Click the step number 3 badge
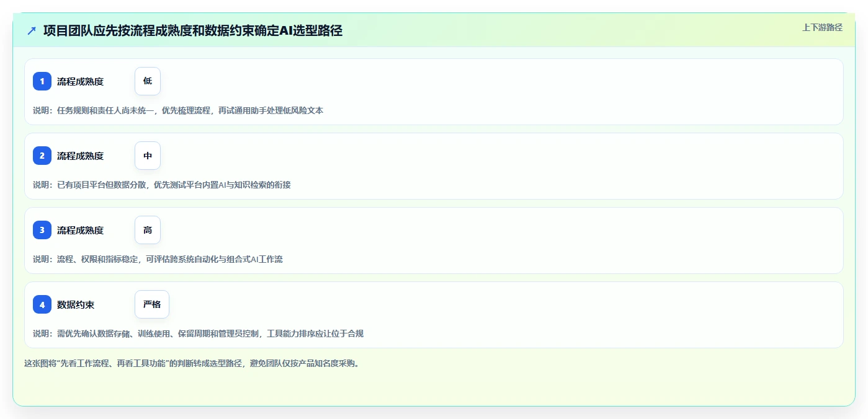This screenshot has height=419, width=868. 42,230
